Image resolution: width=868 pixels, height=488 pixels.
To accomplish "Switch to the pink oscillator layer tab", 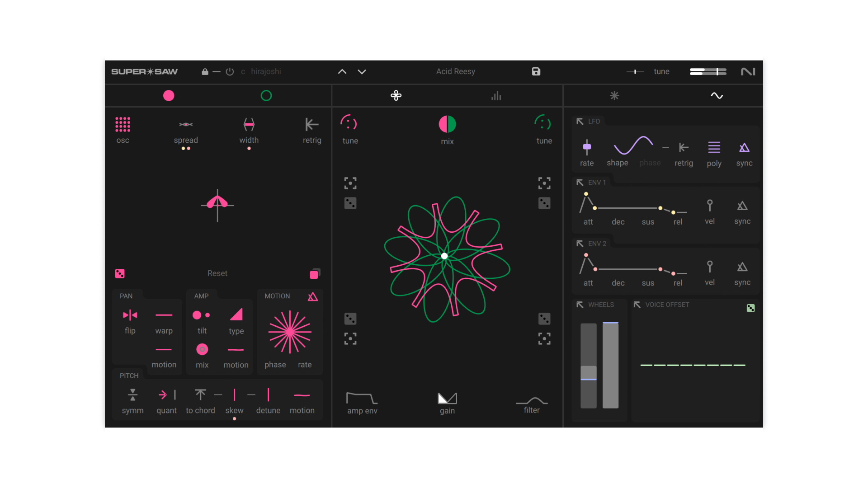I will [169, 95].
